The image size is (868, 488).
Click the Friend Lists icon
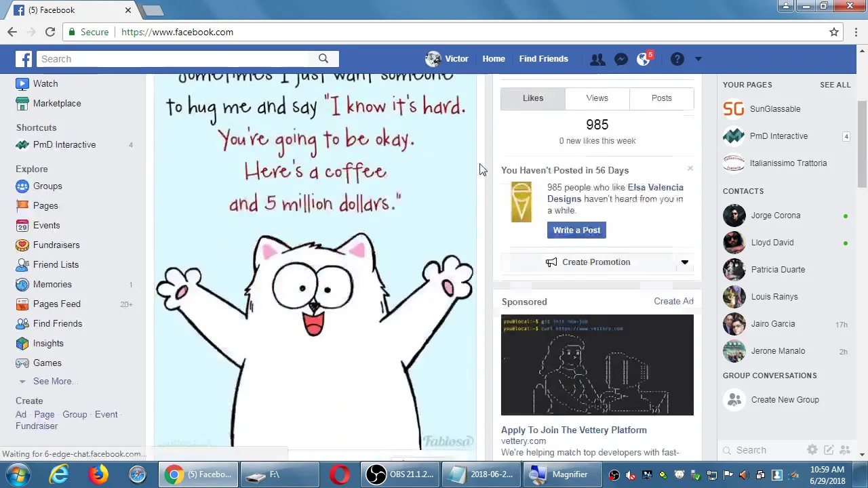[22, 264]
